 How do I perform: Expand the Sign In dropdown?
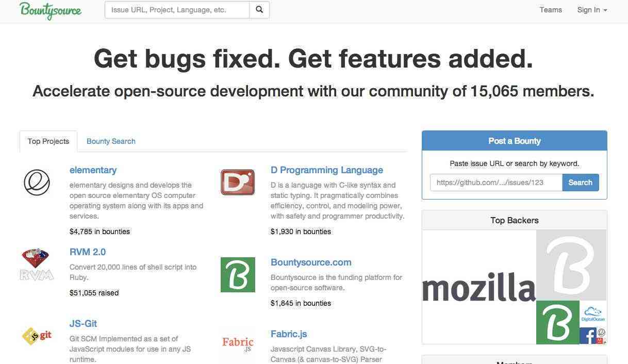(592, 10)
